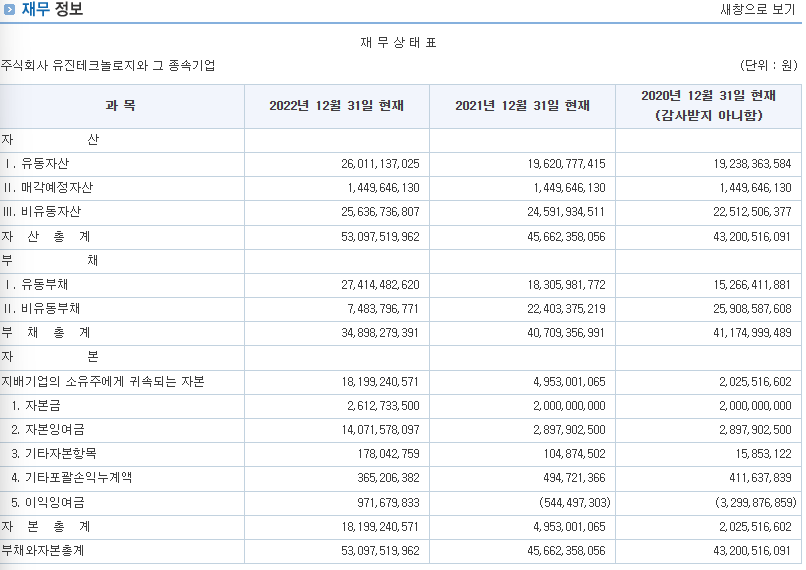Select the 2. 자본잉여금 row label
806x570 pixels.
tap(48, 430)
